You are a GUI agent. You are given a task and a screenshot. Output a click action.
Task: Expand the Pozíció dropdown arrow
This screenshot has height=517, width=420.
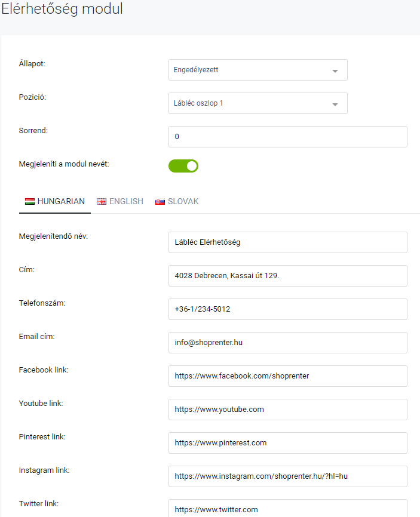(x=335, y=104)
